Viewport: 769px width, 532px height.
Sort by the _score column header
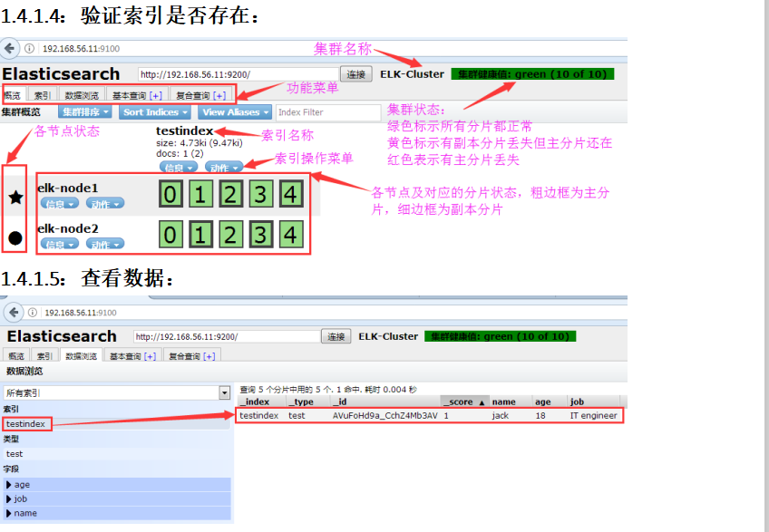pyautogui.click(x=464, y=401)
